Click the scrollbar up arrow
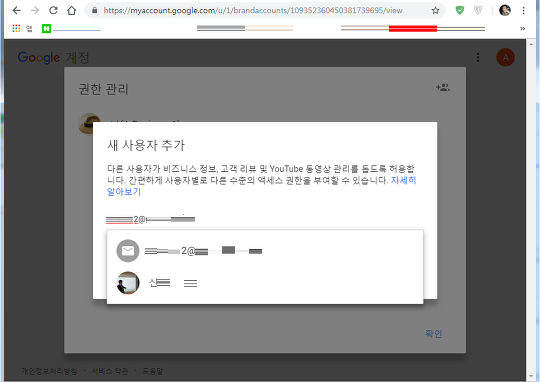The width and height of the screenshot is (540, 382). pos(530,43)
